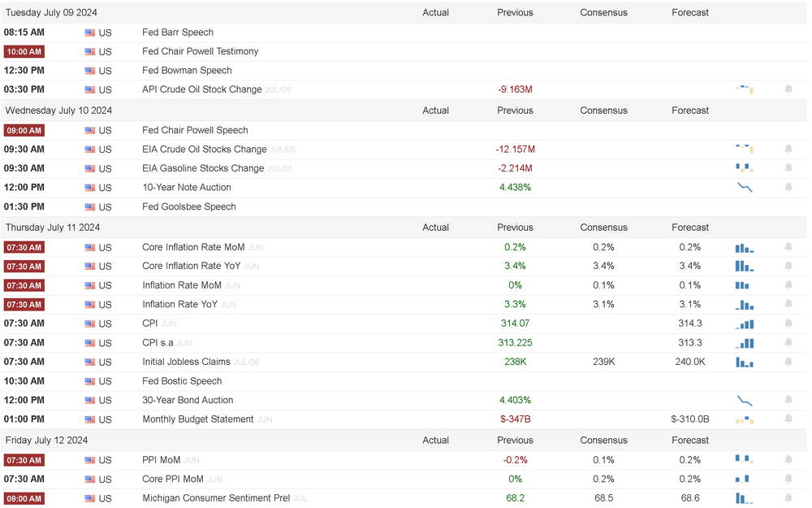Click the 30-Year Bond Auction line chart icon
The height and width of the screenshot is (508, 812).
[x=744, y=400]
